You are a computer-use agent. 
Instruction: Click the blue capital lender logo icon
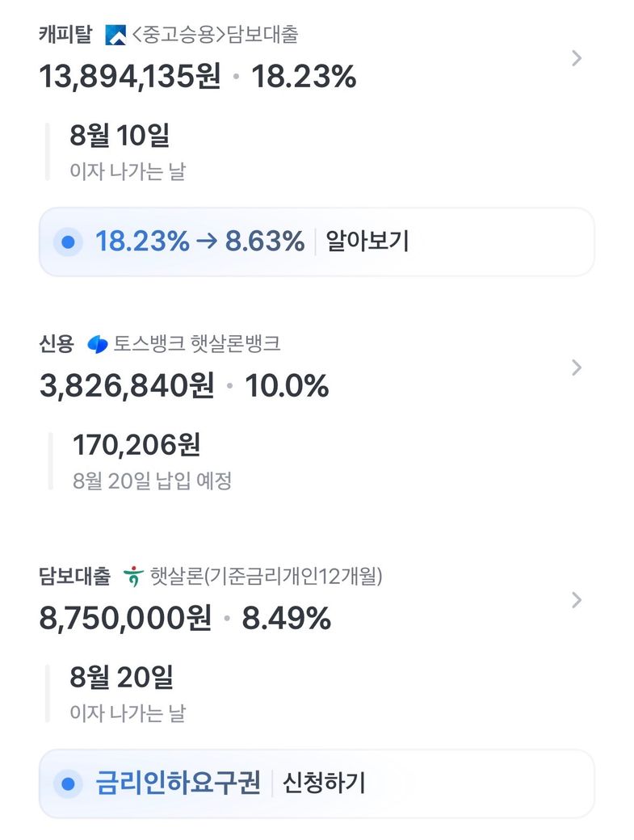115,36
